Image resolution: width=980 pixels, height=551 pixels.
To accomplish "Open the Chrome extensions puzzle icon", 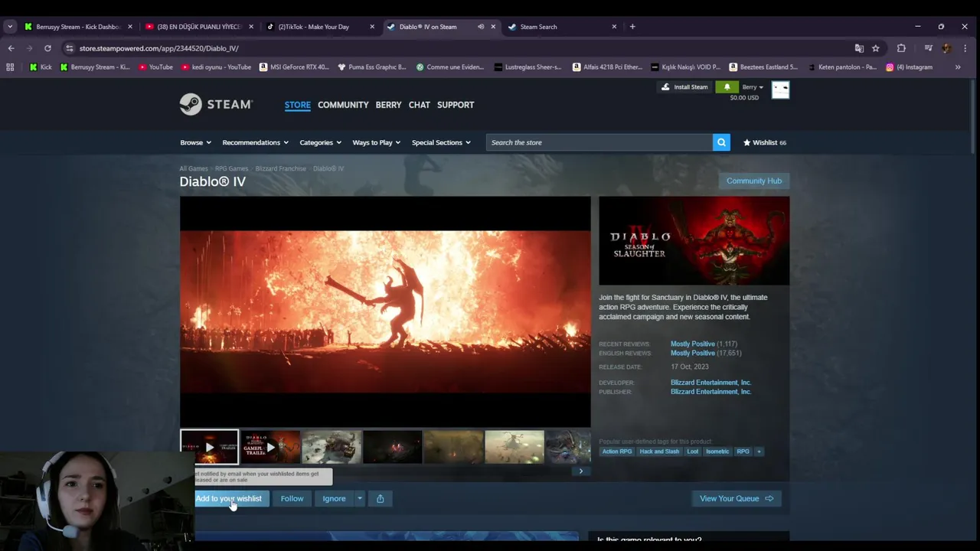I will click(x=901, y=48).
